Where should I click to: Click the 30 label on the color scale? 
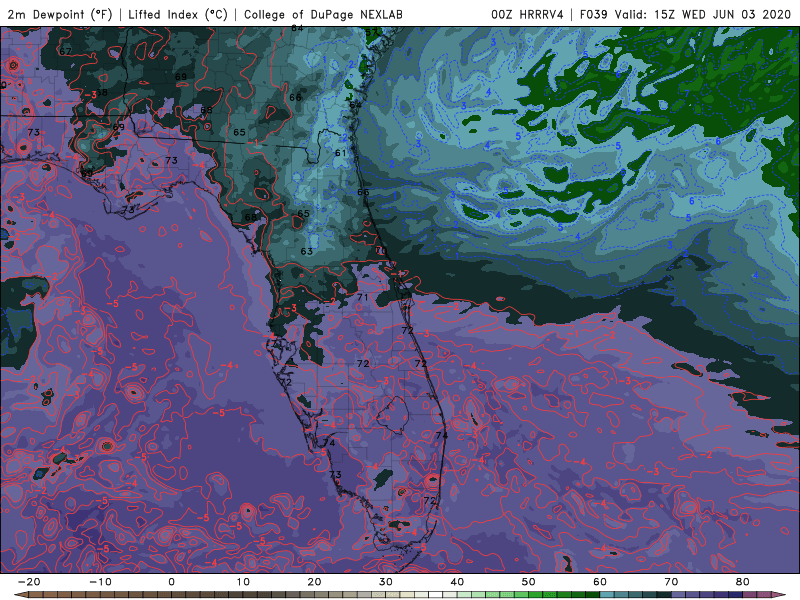(x=386, y=582)
